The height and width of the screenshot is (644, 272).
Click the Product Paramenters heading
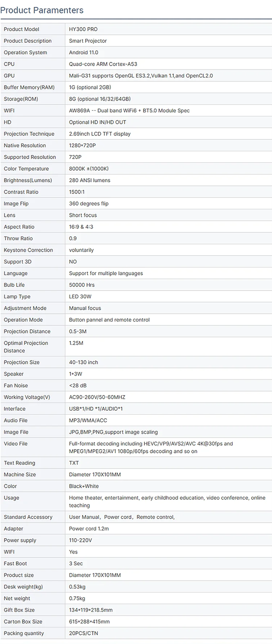[x=42, y=10]
